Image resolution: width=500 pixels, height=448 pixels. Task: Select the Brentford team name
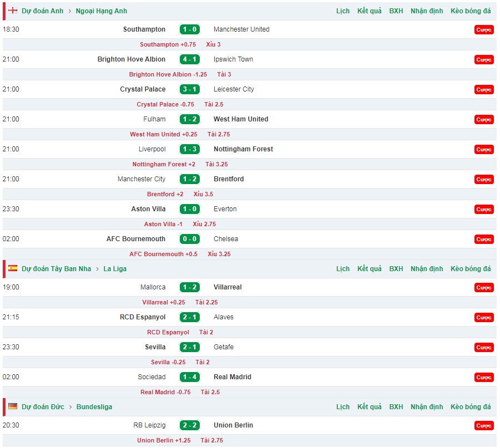coord(229,179)
